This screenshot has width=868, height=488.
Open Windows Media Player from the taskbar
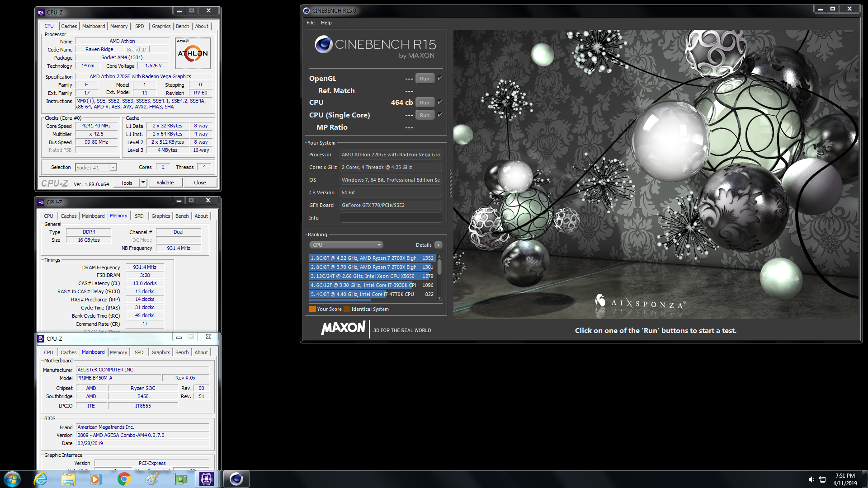tap(95, 479)
